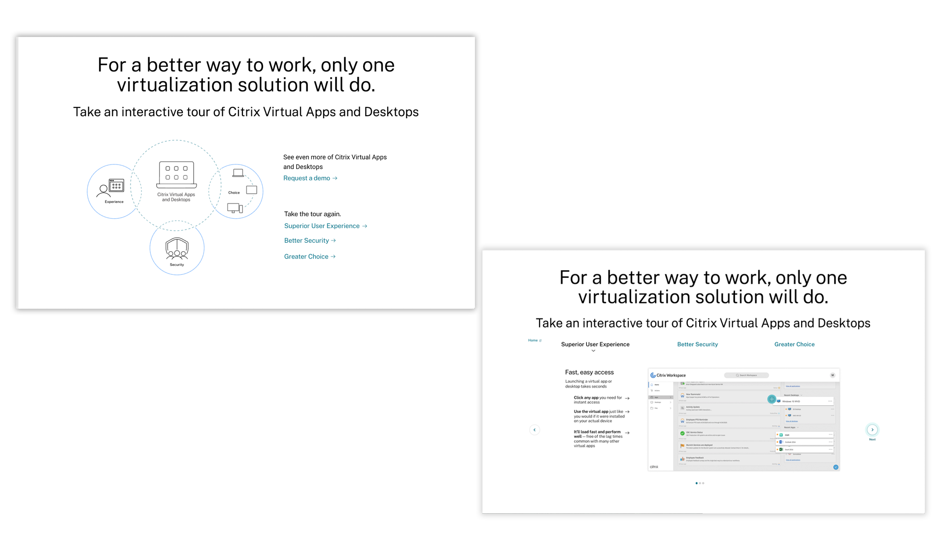Select Superior User Experience tab

(595, 344)
